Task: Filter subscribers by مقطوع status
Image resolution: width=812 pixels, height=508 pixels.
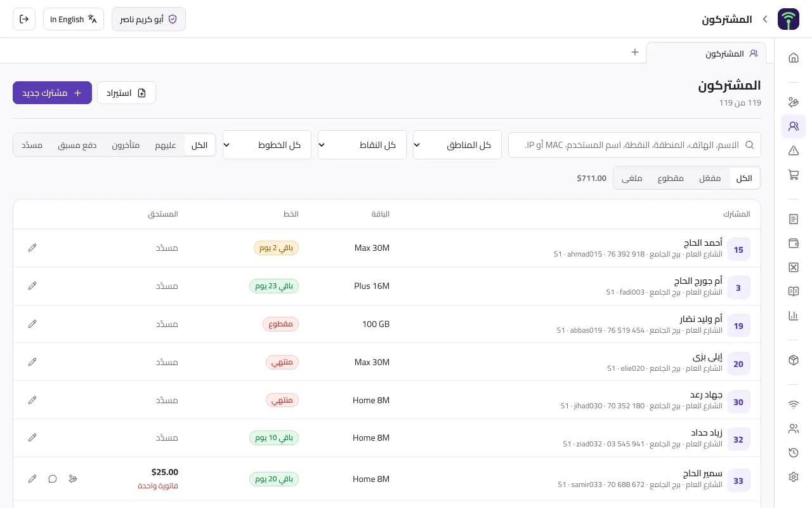Action: tap(671, 178)
